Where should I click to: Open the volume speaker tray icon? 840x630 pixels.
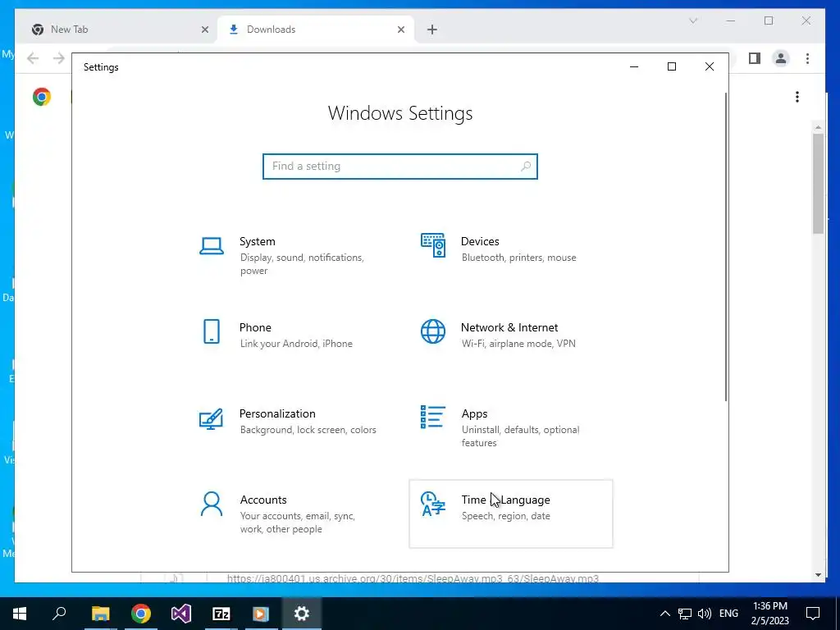coord(705,614)
